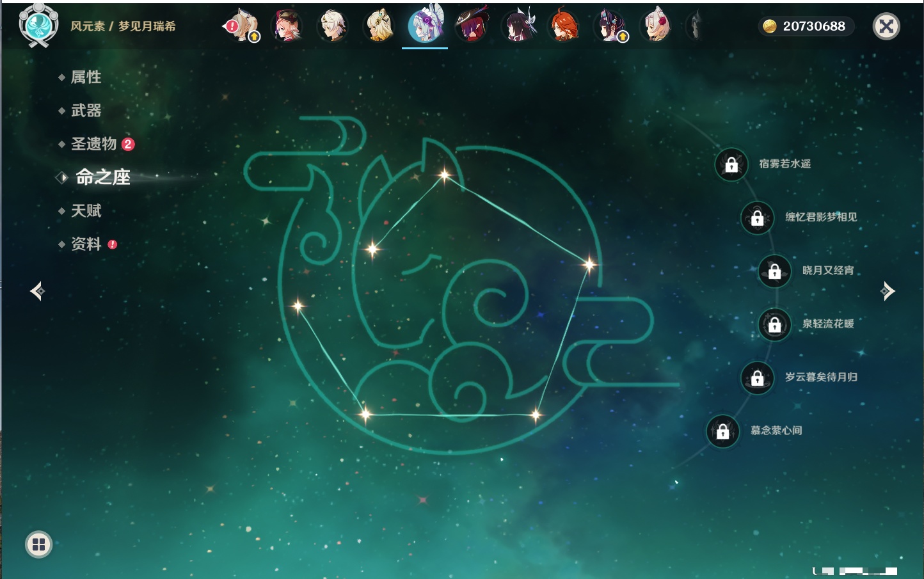Viewport: 924px width, 579px height.
Task: Select the orange-haired character portrait
Action: (564, 26)
